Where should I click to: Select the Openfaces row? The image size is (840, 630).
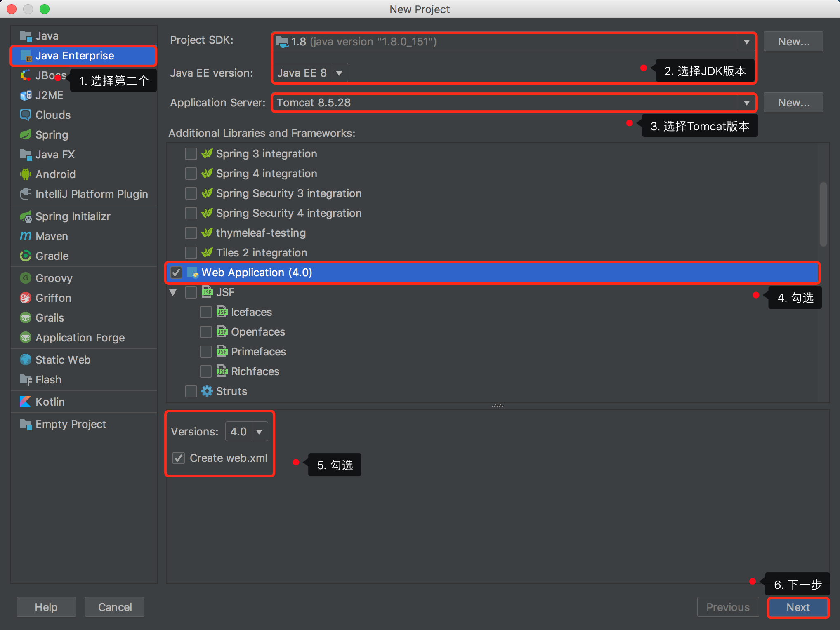point(493,332)
